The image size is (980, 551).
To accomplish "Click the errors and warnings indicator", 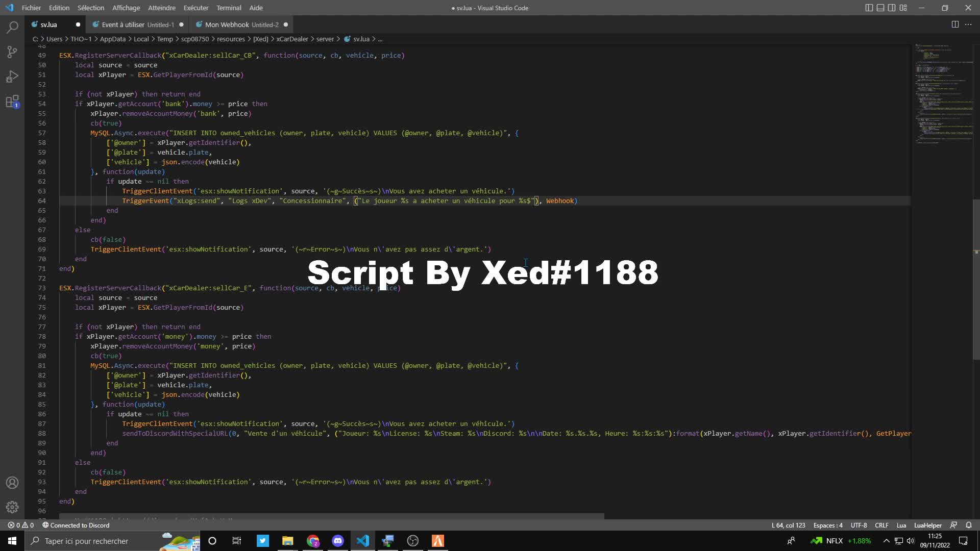I will (21, 525).
